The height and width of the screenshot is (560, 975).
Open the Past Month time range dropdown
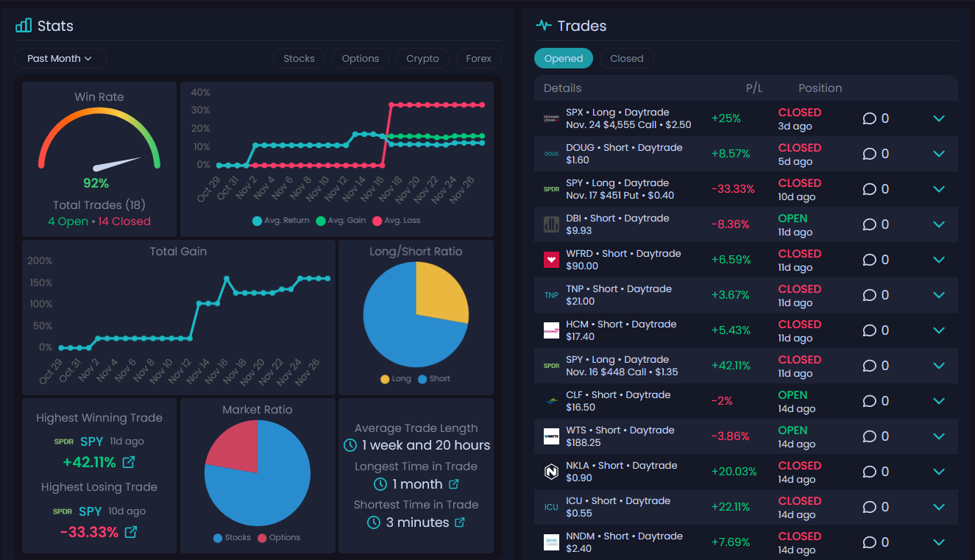[60, 58]
